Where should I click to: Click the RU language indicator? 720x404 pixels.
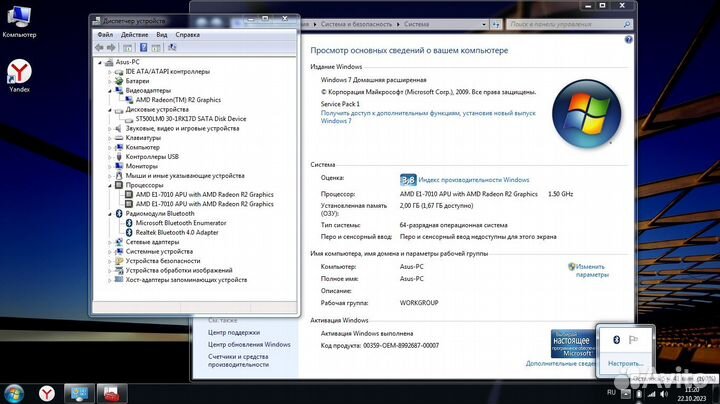tap(611, 393)
